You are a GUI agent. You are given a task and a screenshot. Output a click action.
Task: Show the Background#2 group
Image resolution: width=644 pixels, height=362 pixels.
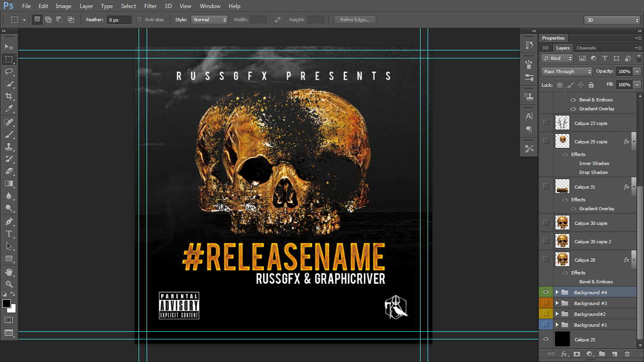tap(546, 314)
